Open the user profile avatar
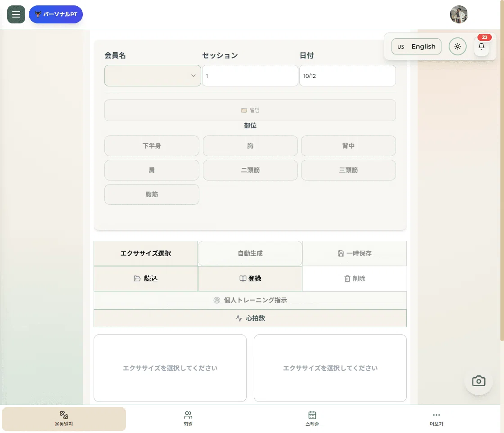 [x=459, y=14]
